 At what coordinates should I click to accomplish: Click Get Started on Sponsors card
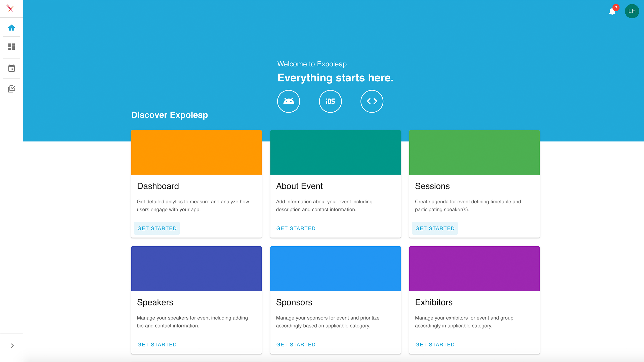(x=296, y=344)
